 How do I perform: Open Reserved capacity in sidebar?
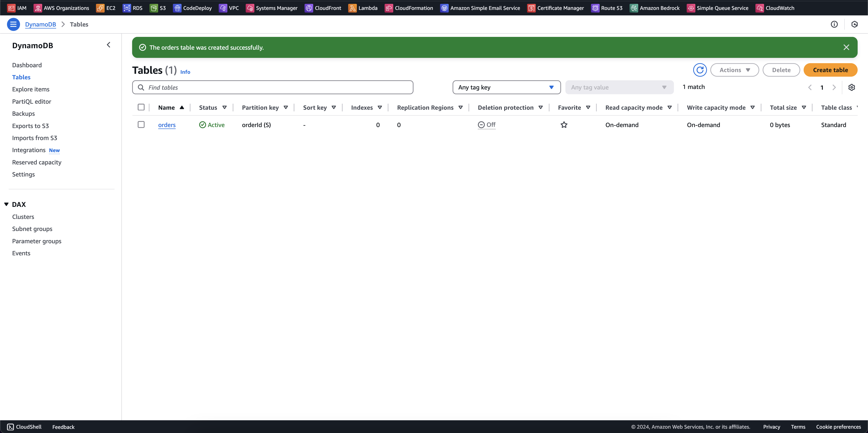[37, 162]
